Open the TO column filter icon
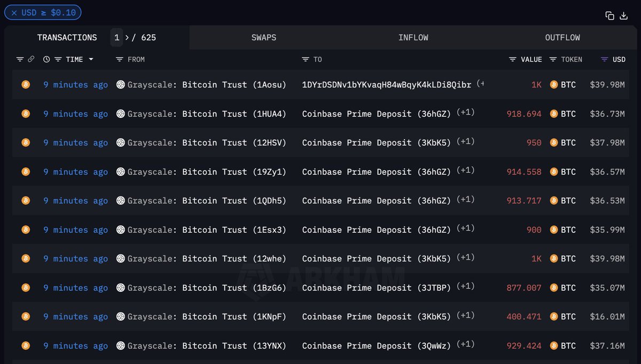This screenshot has width=641, height=364. 306,59
